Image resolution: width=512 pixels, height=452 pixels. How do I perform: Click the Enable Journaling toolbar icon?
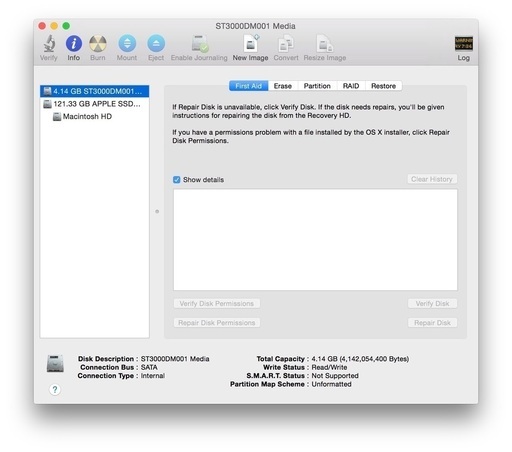point(199,44)
